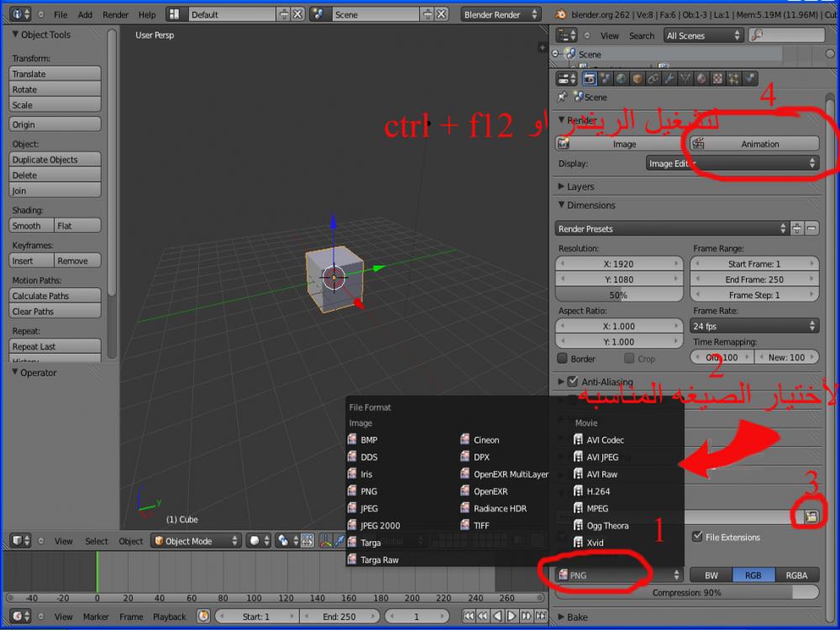This screenshot has height=630, width=840.
Task: Open the World properties tab
Action: (x=621, y=79)
